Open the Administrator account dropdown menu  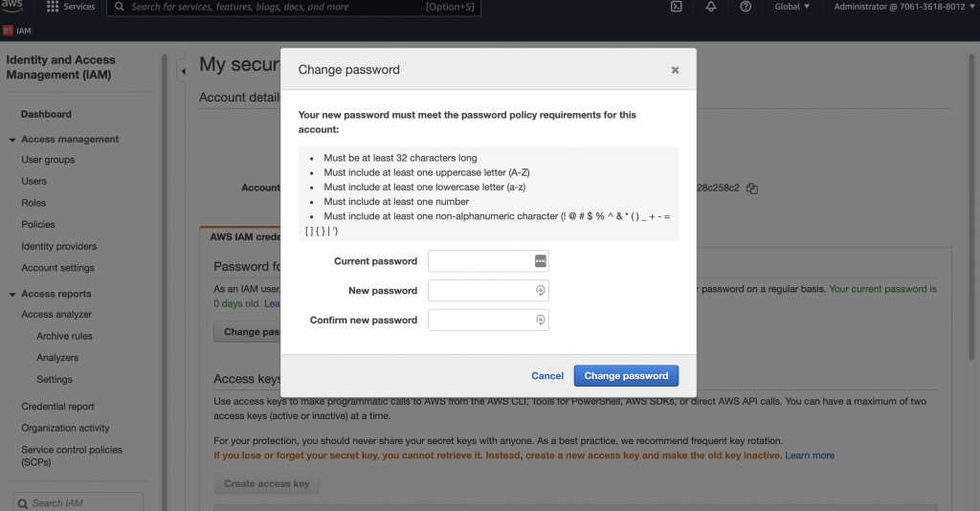click(x=901, y=7)
